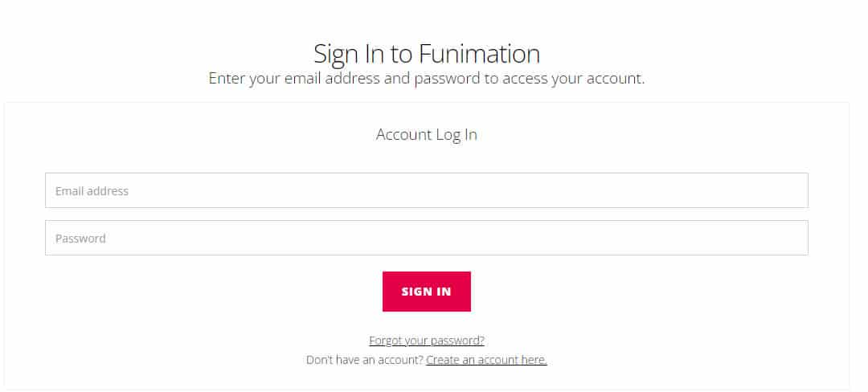Screen dimensions: 868x392
Task: Select the 'Don't have an account?' text
Action: [x=364, y=360]
